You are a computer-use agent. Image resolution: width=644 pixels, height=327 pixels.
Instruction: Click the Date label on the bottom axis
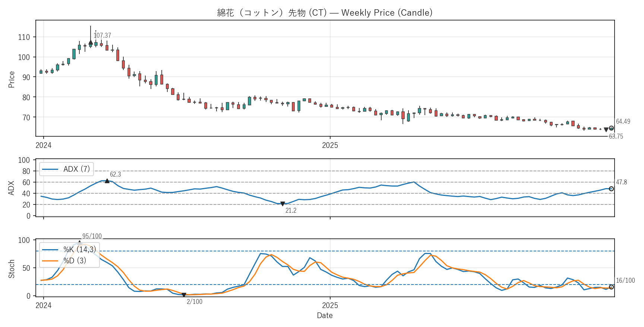tap(325, 315)
